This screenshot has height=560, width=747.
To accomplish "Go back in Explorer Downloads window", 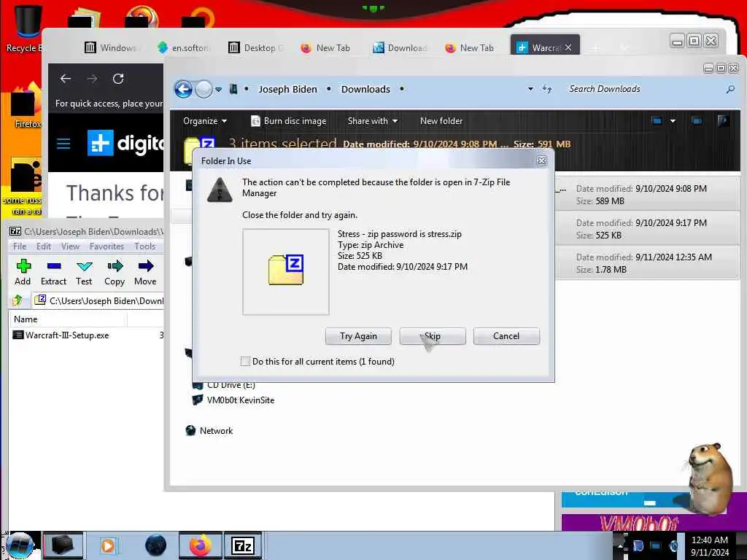I will [183, 89].
